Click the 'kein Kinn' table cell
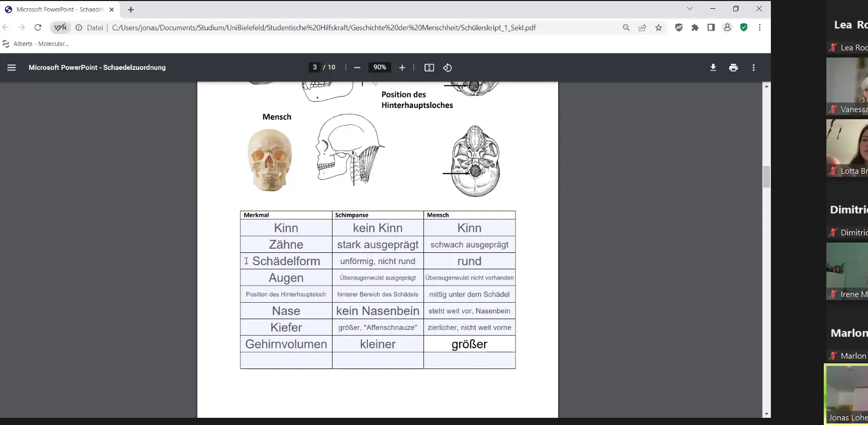Viewport: 868px width, 425px height. click(x=378, y=228)
